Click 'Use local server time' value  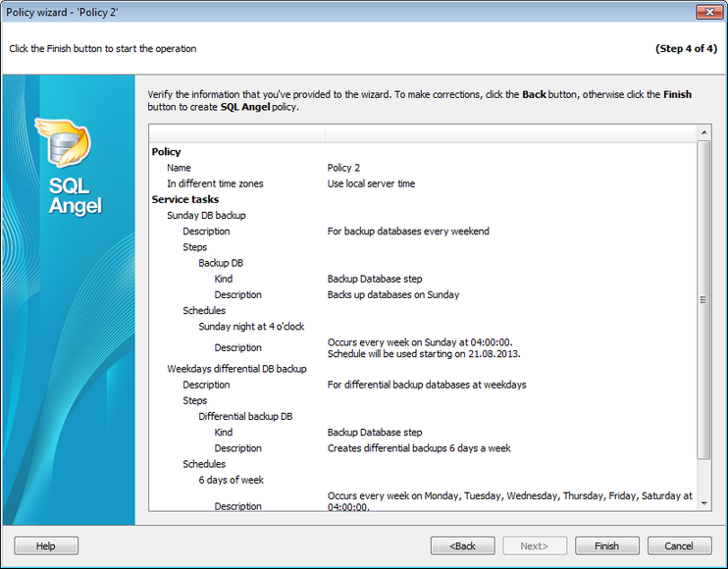pos(371,183)
